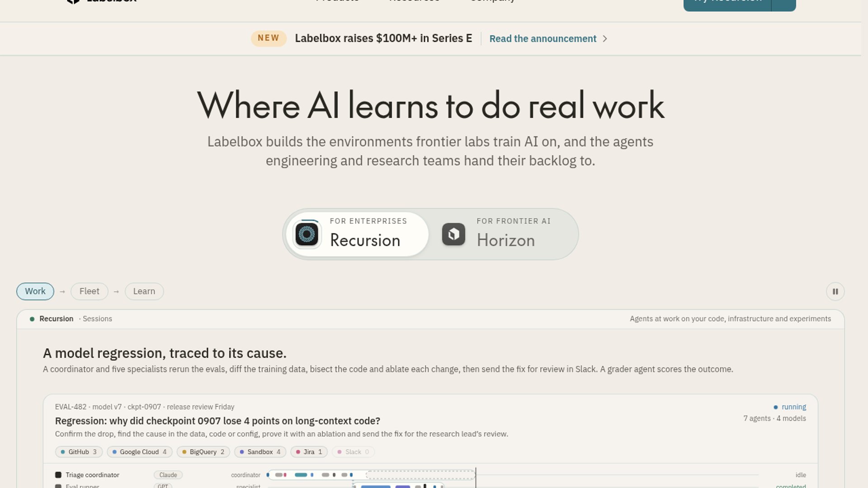The height and width of the screenshot is (488, 868).
Task: Open the Read the announcement link
Action: tap(542, 39)
